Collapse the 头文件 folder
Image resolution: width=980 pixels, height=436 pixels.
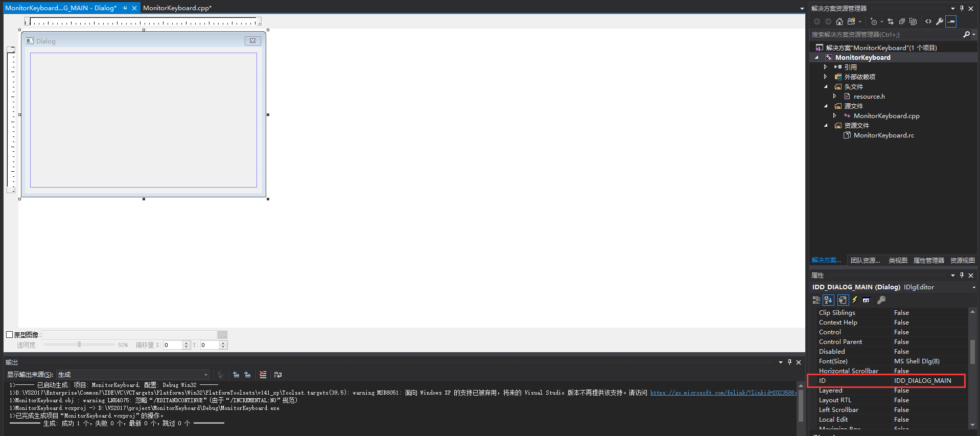pyautogui.click(x=826, y=86)
